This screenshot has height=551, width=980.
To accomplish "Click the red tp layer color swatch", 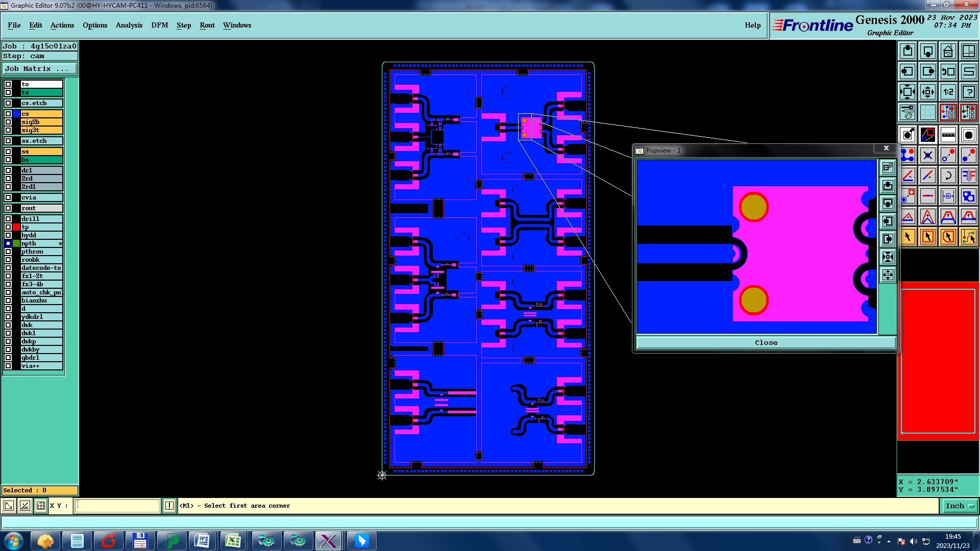I will (16, 227).
